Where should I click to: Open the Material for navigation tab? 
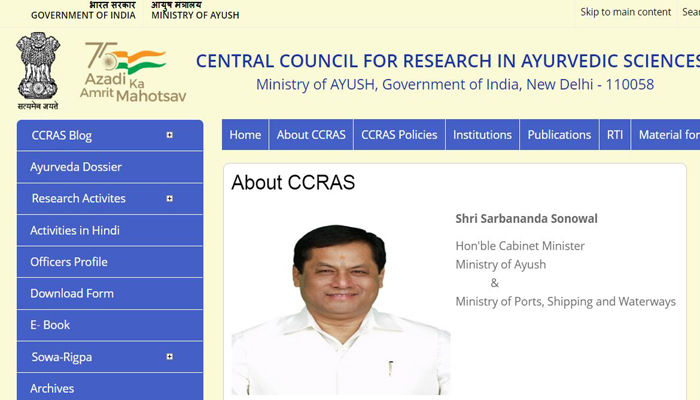(x=666, y=134)
